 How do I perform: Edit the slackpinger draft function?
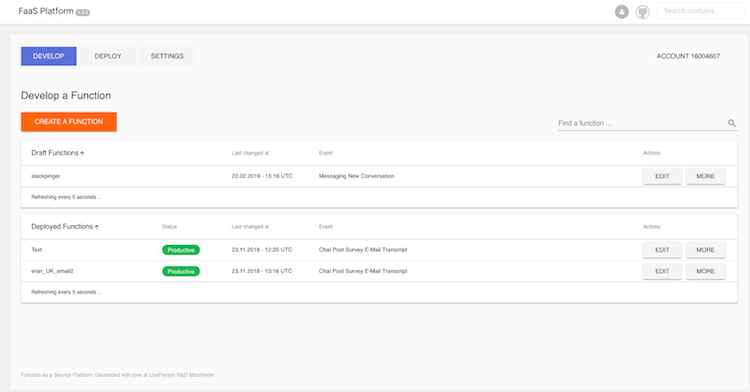(662, 176)
